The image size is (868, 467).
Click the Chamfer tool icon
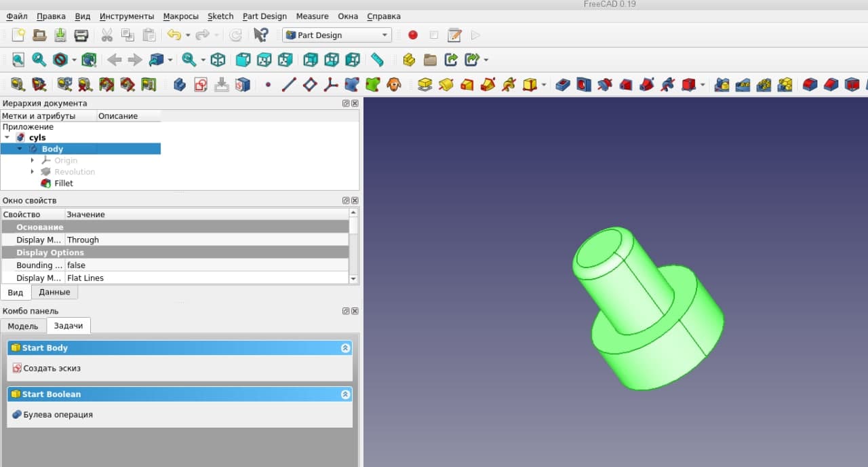831,84
